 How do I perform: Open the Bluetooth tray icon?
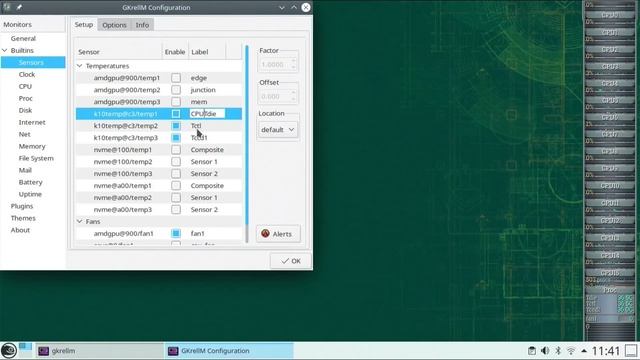(558, 351)
